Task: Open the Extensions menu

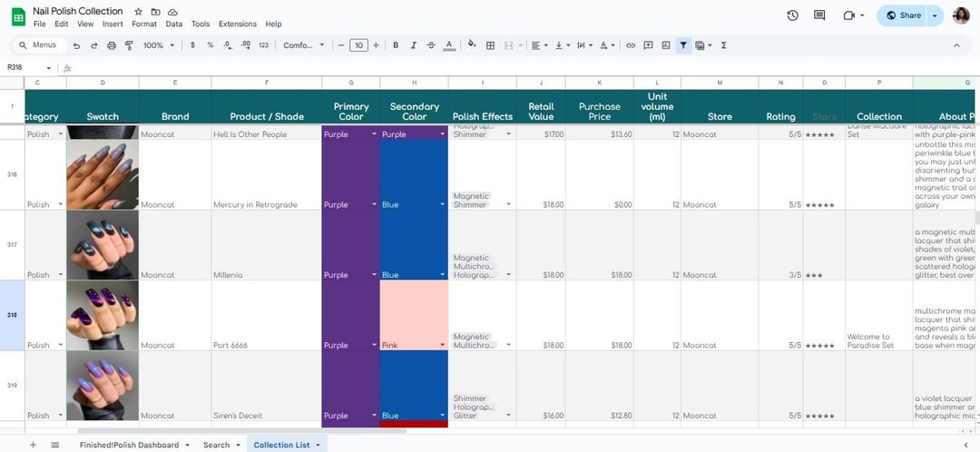Action: tap(237, 24)
